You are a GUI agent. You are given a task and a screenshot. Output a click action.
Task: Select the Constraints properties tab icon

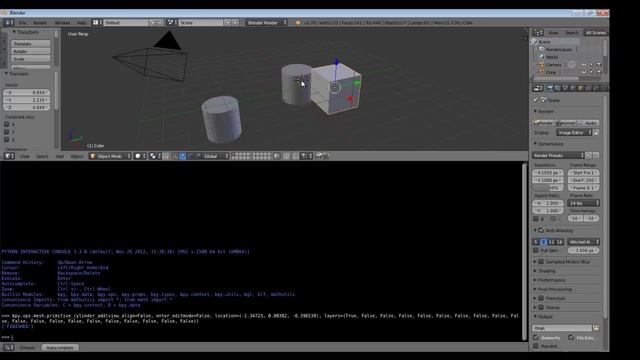pyautogui.click(x=588, y=88)
